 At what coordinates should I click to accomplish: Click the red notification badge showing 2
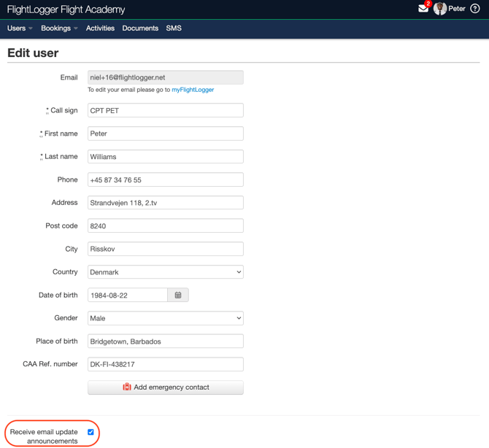click(428, 4)
